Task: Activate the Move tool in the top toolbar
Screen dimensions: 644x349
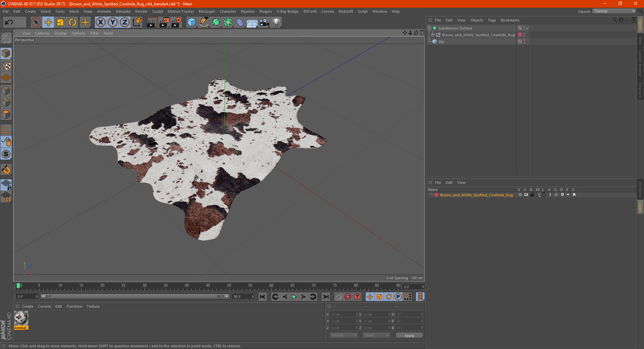Action: coord(48,22)
